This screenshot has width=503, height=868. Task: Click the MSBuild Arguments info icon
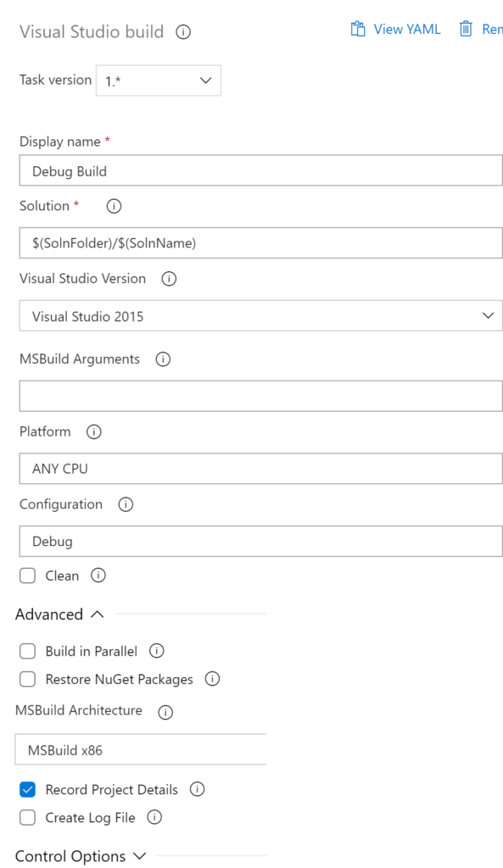coord(163,359)
